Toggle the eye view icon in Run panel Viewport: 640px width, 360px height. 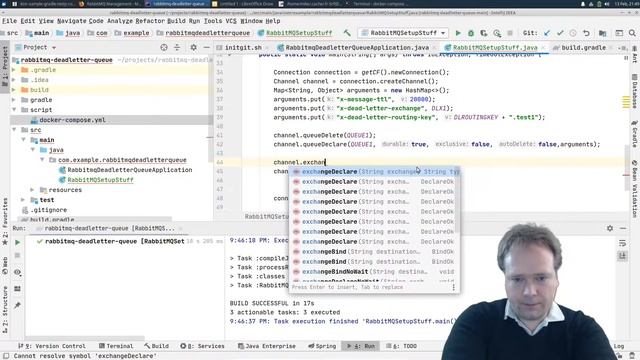pyautogui.click(x=17, y=272)
